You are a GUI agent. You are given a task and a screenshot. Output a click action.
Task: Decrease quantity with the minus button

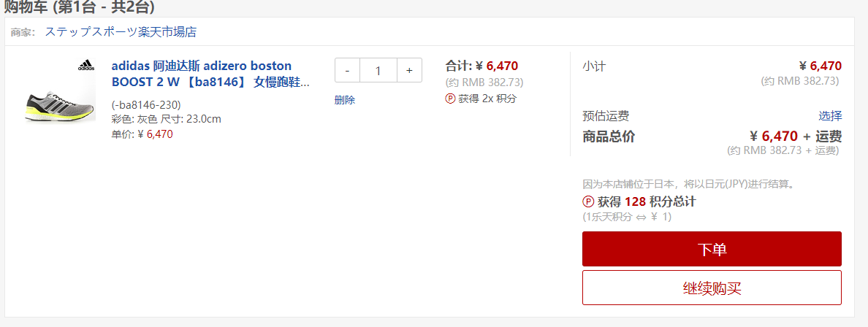(x=347, y=70)
